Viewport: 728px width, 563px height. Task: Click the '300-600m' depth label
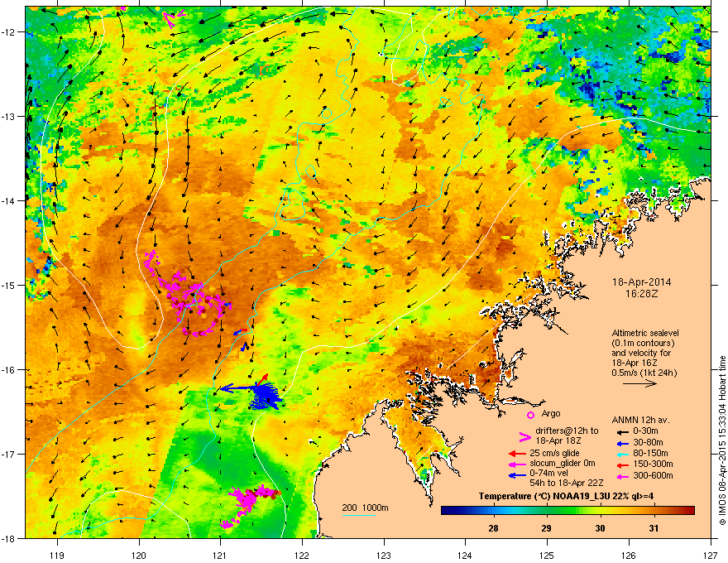point(653,476)
